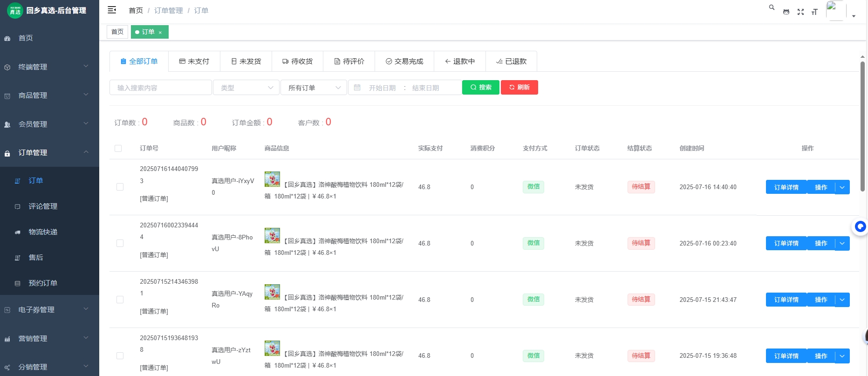Click the product thumbnail in first order
The width and height of the screenshot is (868, 376).
coord(272,179)
